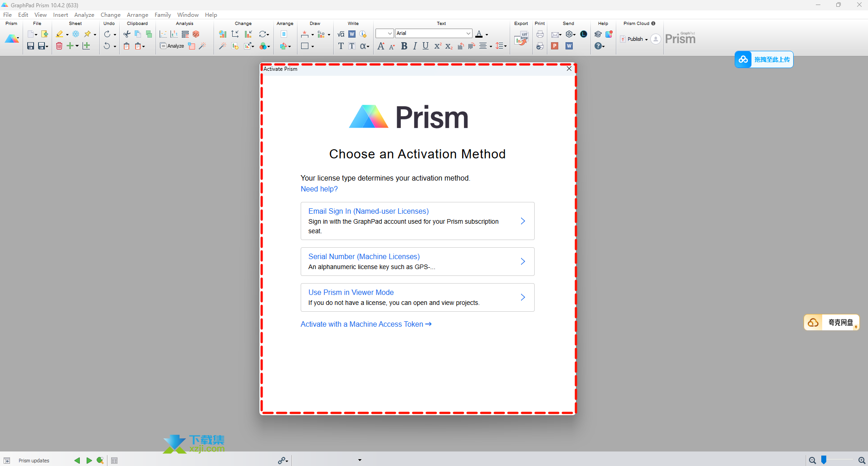Screen dimensions: 868x466
Task: Click the link chain icon in status bar
Action: click(x=282, y=461)
